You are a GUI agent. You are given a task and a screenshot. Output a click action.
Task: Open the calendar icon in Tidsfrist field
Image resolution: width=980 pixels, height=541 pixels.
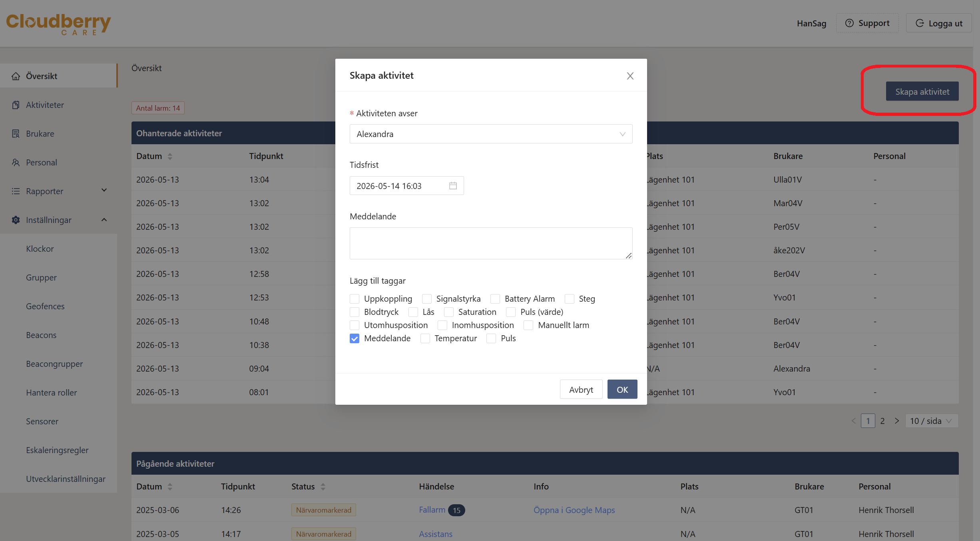(x=453, y=186)
